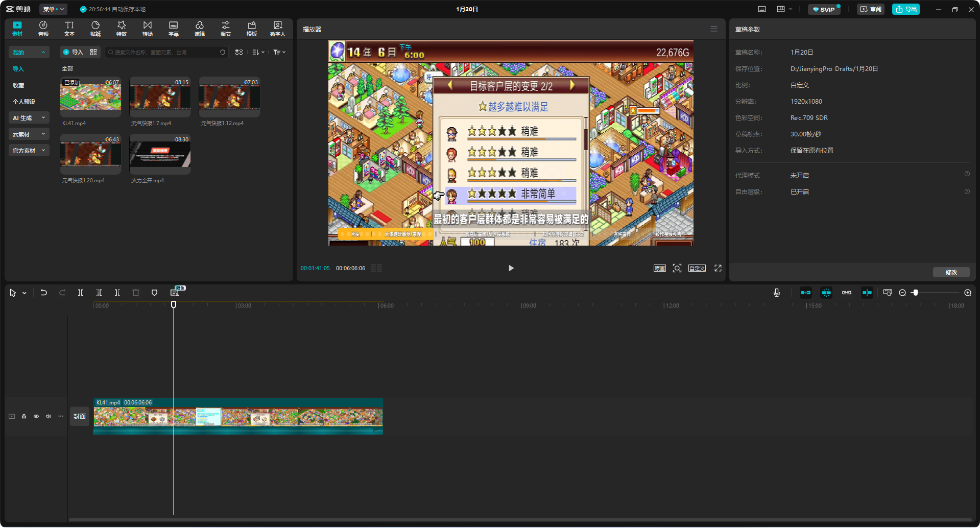The image size is (980, 528).
Task: Enter fullscreen preview in the player
Action: pyautogui.click(x=718, y=268)
